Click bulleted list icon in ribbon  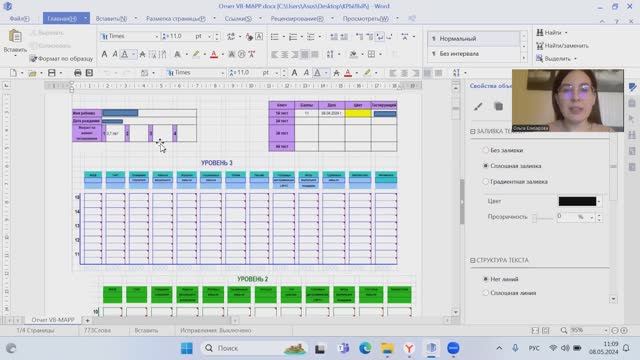(x=275, y=37)
